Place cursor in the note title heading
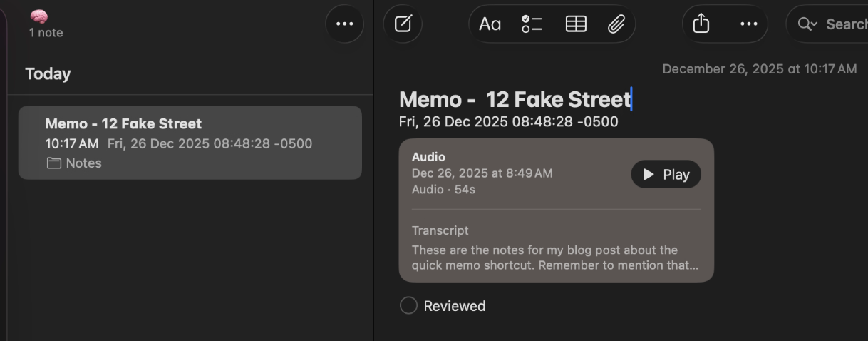The width and height of the screenshot is (868, 341). (x=515, y=99)
